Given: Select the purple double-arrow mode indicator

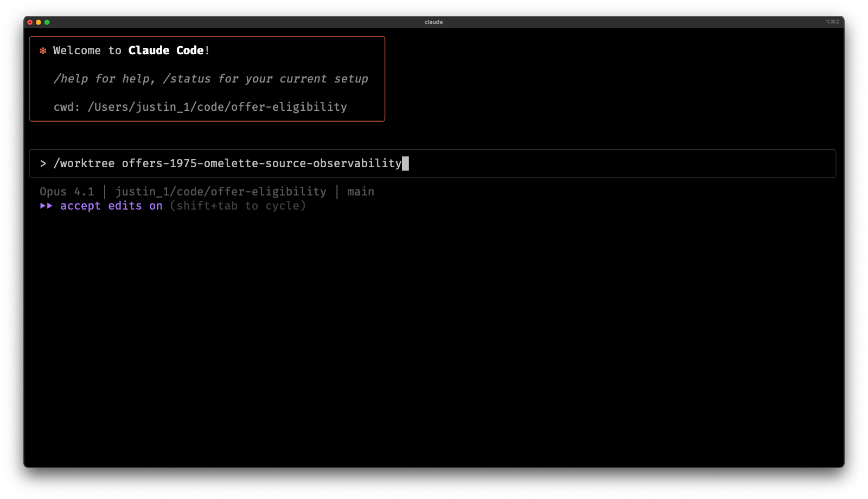Looking at the screenshot, I should tap(47, 205).
